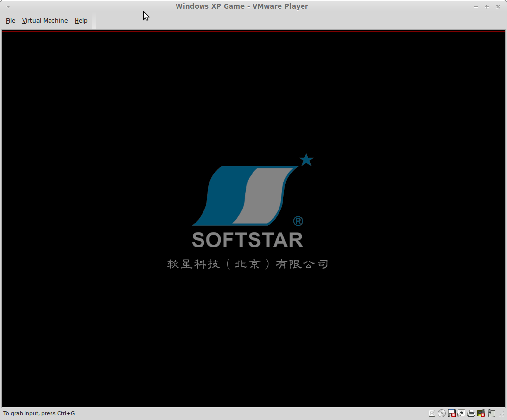This screenshot has width=507, height=420.
Task: Click the disconnected floppy drive icon
Action: point(452,413)
